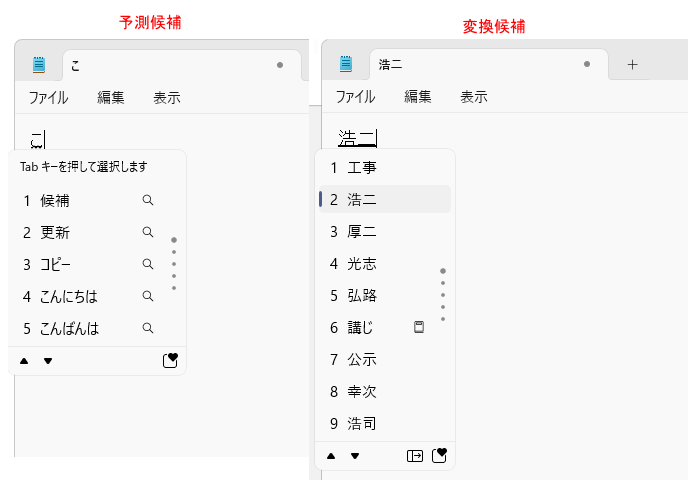
Task: Open emoji panel icon in prediction list
Action: pos(170,360)
